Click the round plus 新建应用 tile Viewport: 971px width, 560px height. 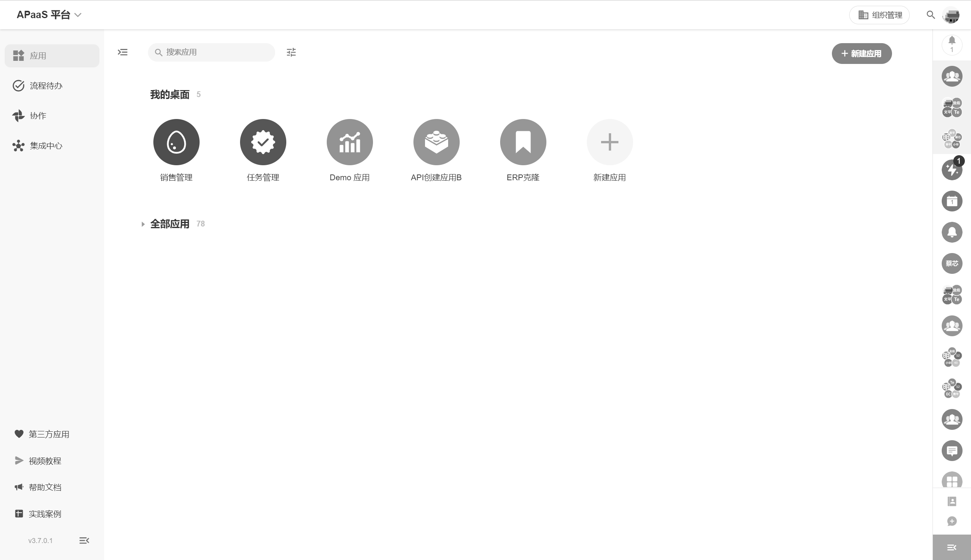coord(610,142)
